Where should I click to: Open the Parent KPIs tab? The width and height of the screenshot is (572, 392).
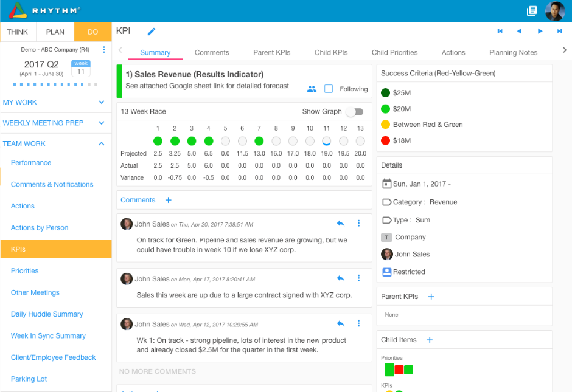point(272,52)
